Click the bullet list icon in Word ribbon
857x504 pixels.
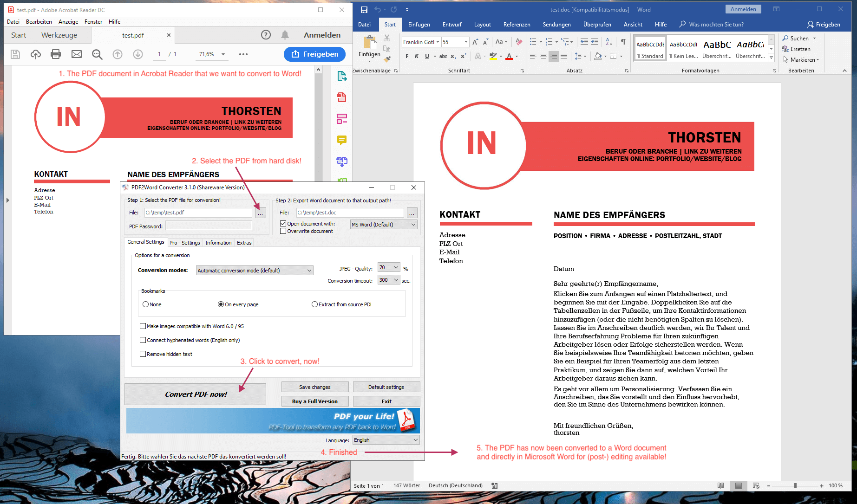[533, 42]
